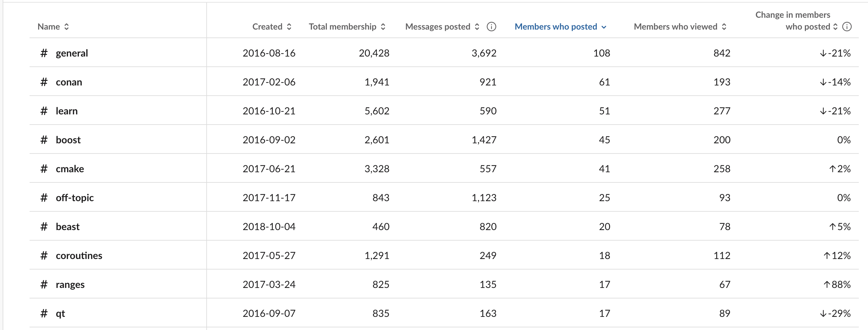
Task: Open the coroutines channel row
Action: click(444, 255)
